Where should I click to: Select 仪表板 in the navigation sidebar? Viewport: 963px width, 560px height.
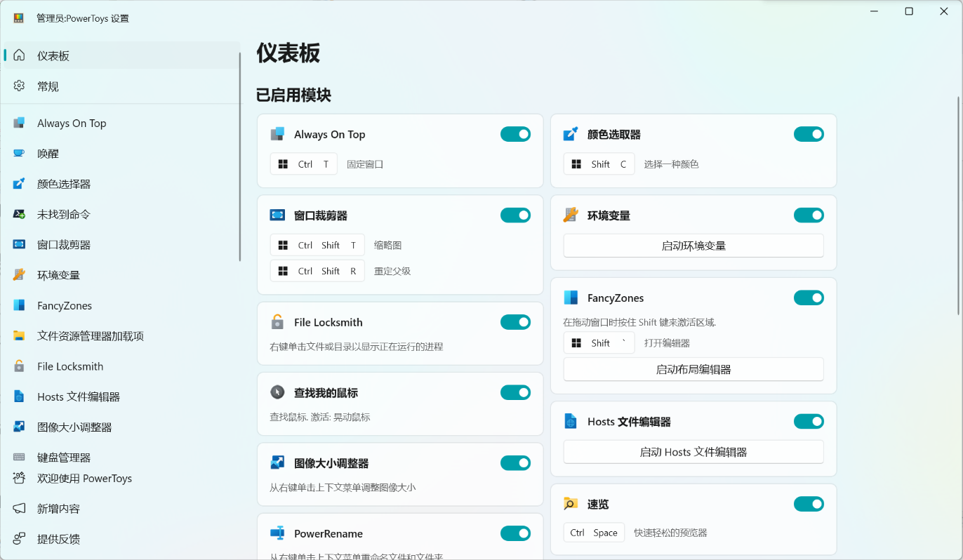coord(121,55)
